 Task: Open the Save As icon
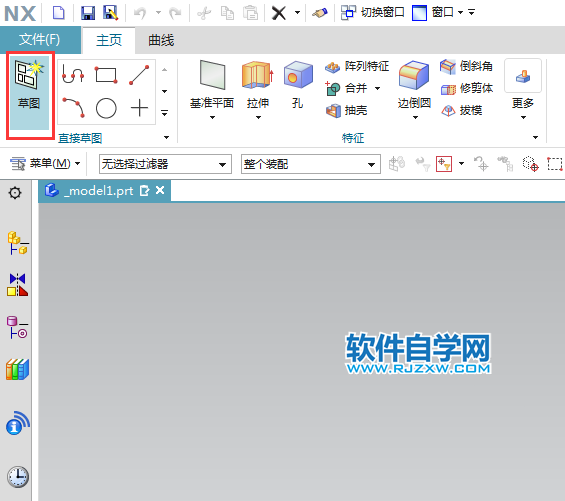coord(111,13)
